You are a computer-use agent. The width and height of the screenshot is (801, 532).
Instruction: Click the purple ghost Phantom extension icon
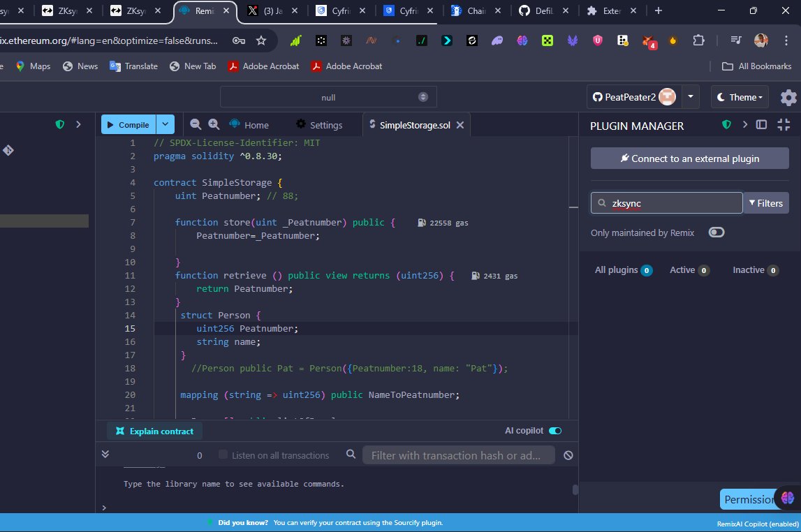click(x=497, y=40)
